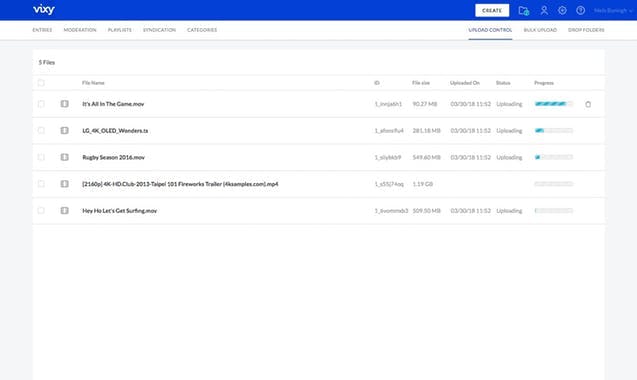The image size is (637, 380).
Task: Click the 509.50 MB file size
Action: pyautogui.click(x=427, y=211)
